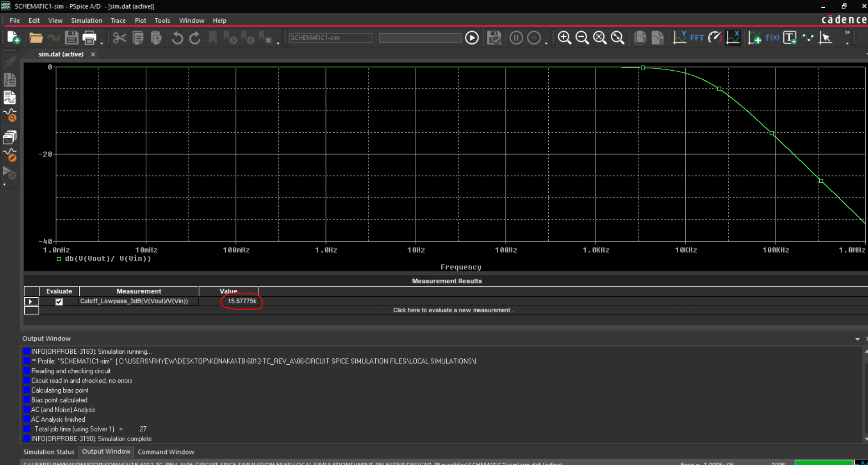The image size is (868, 465).
Task: Add a new plot with the toolbar icon
Action: pyautogui.click(x=755, y=37)
